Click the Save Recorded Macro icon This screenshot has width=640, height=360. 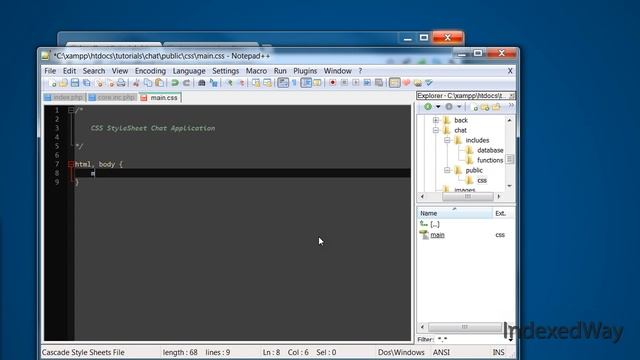pos(379,83)
